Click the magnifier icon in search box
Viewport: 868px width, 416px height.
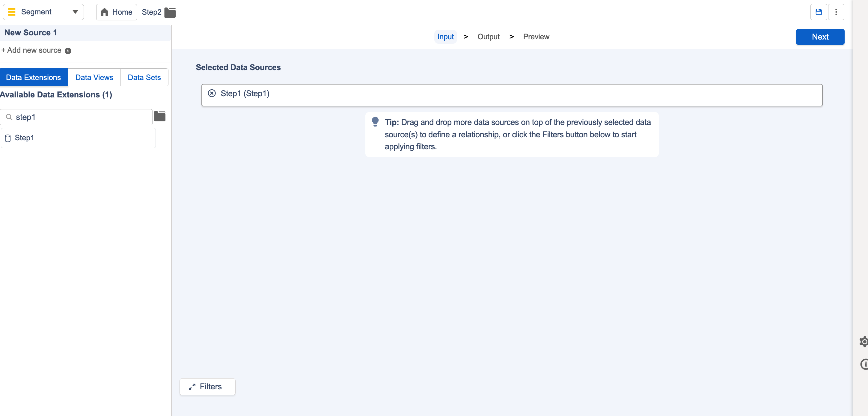(x=9, y=117)
